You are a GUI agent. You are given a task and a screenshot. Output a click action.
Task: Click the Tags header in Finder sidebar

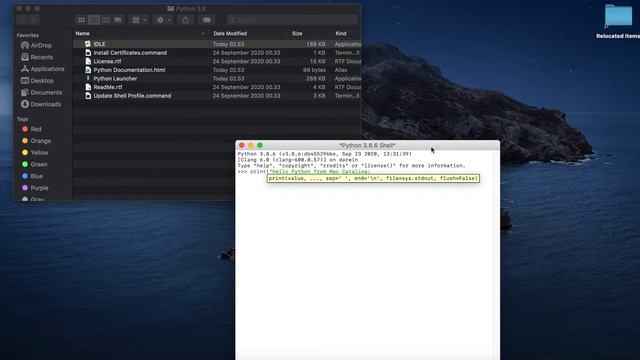point(22,119)
